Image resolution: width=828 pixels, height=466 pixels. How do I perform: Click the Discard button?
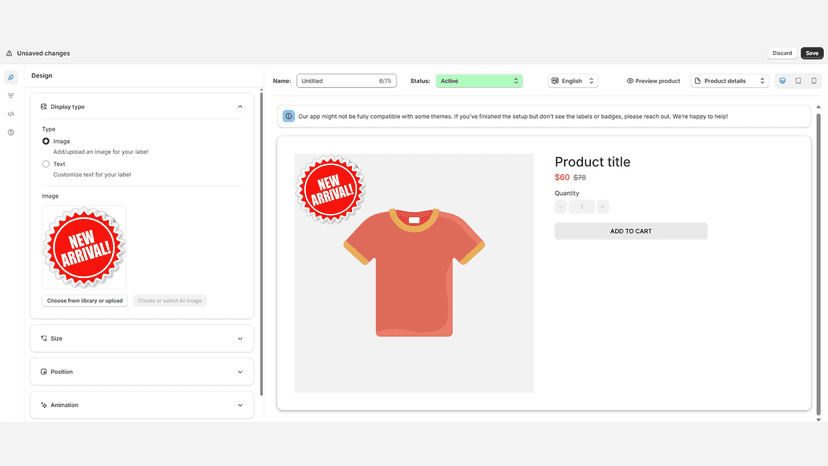[782, 53]
